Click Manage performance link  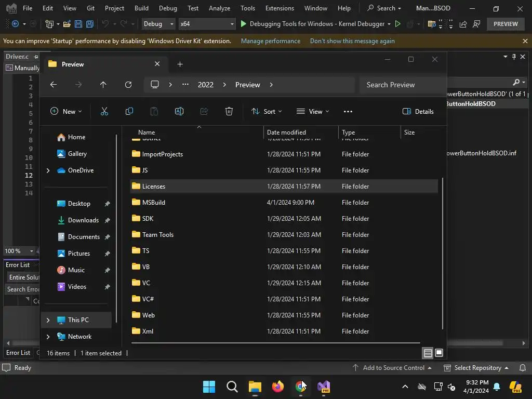coord(270,41)
